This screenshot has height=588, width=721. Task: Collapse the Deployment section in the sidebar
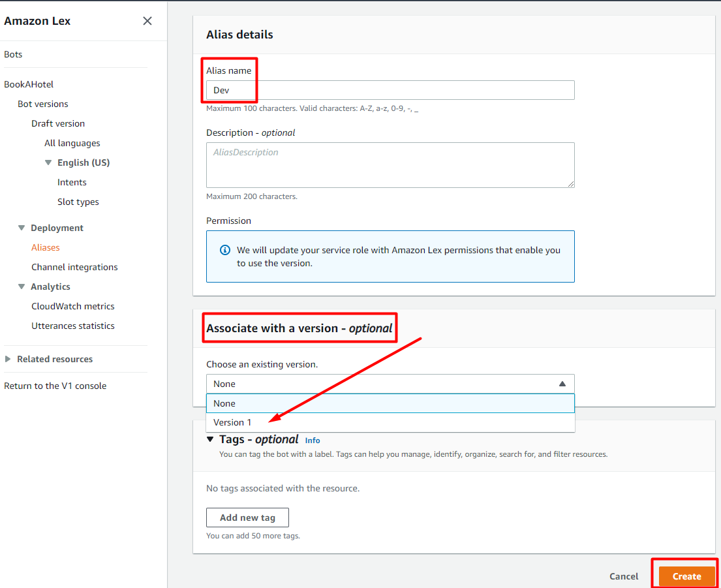point(22,227)
